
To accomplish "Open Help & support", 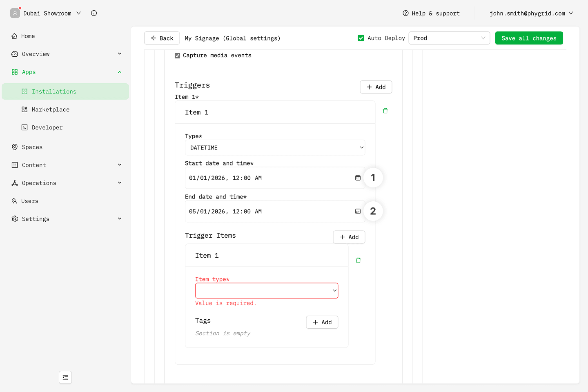I will [431, 13].
